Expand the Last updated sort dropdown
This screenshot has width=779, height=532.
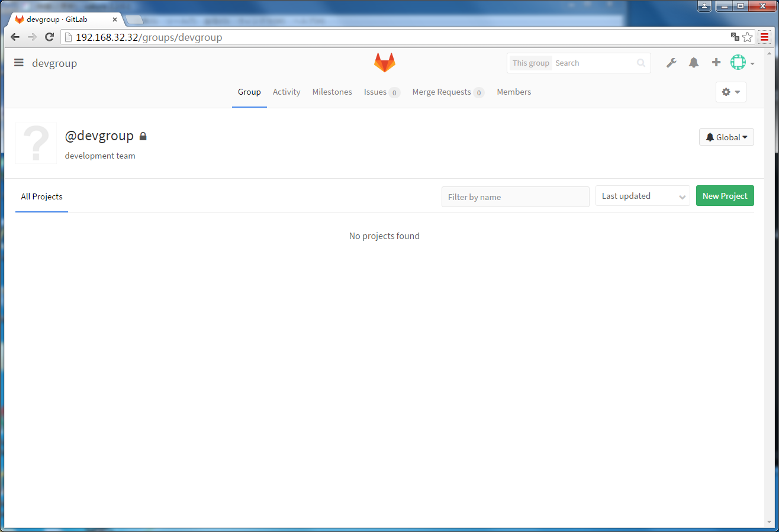643,196
